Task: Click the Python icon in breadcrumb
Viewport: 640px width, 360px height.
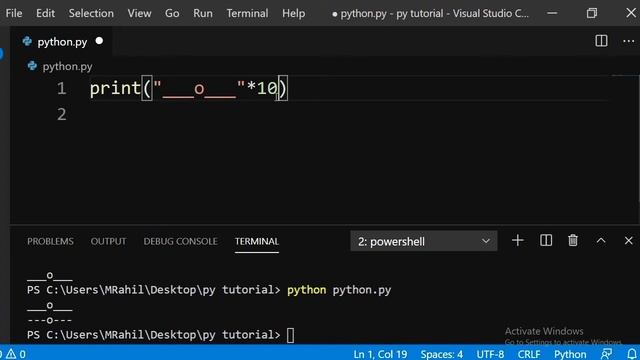Action: (x=32, y=66)
